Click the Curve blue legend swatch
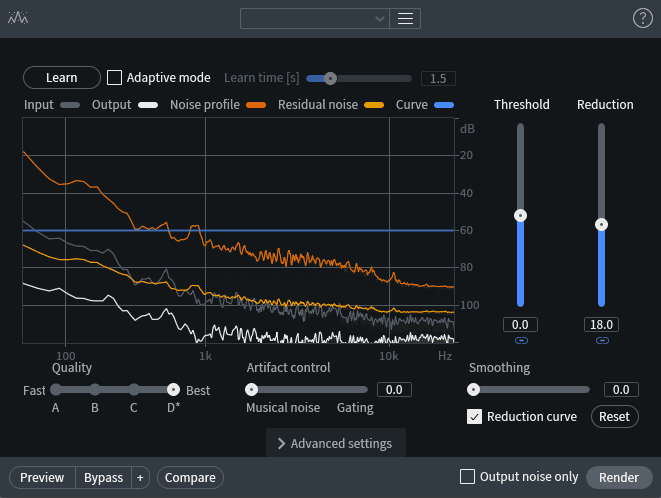661x498 pixels. 444,105
